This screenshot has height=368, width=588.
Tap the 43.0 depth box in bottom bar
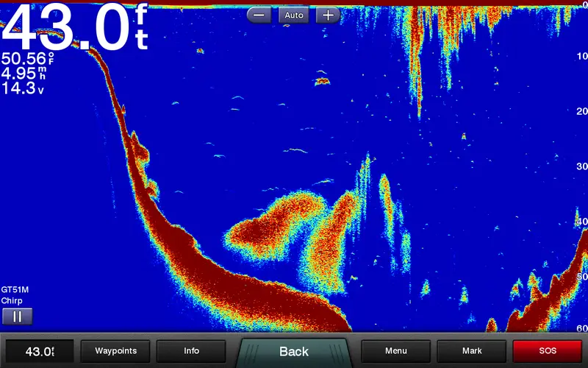coord(40,351)
